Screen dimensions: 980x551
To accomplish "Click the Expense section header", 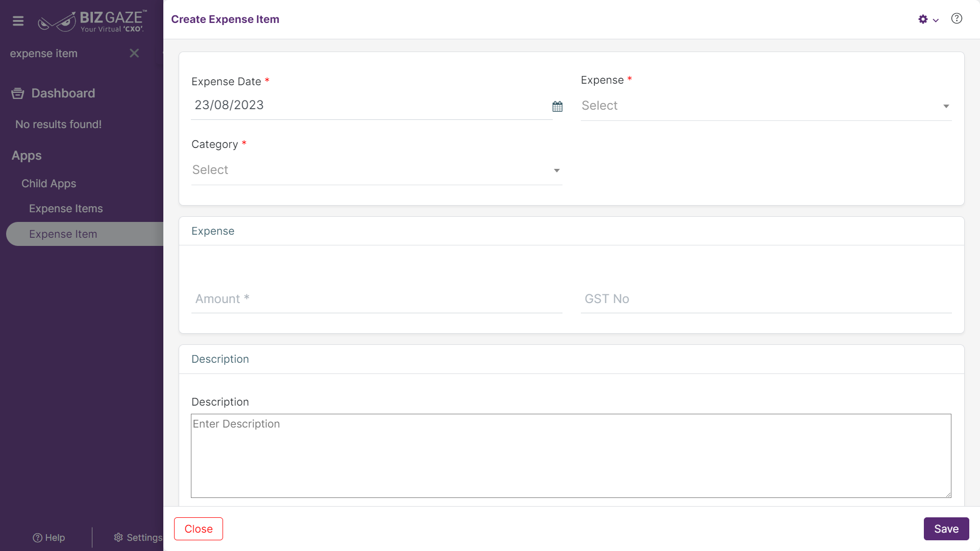I will [213, 231].
